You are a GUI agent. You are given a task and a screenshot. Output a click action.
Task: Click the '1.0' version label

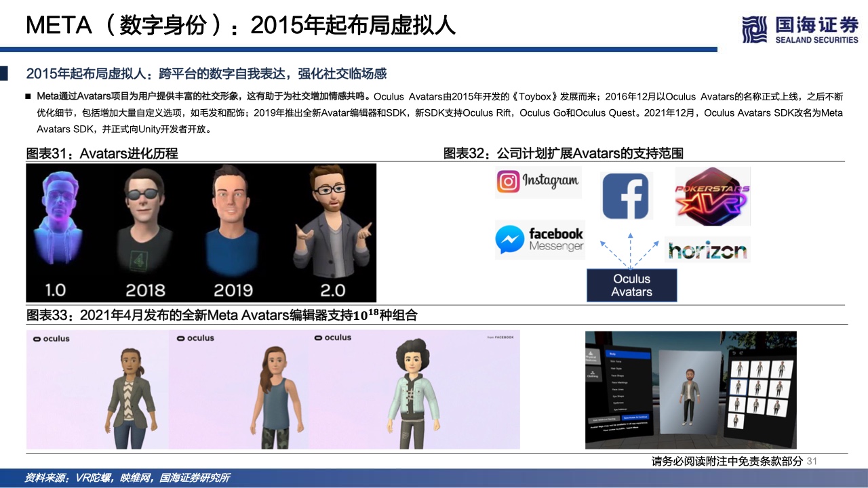[x=55, y=290]
